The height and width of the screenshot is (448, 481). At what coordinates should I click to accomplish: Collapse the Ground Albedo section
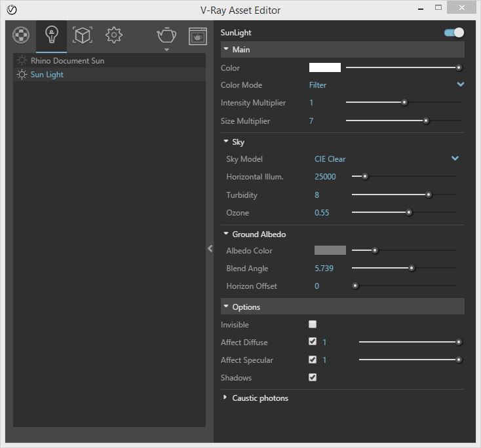click(226, 234)
